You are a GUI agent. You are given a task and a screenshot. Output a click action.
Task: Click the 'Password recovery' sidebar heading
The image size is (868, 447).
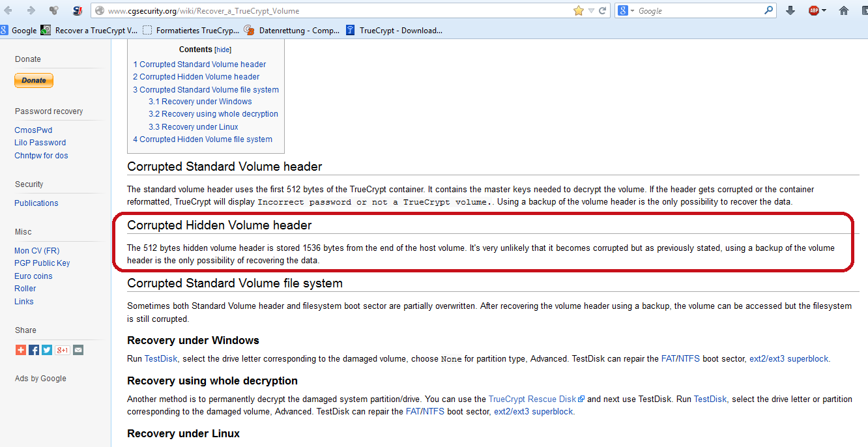click(49, 111)
